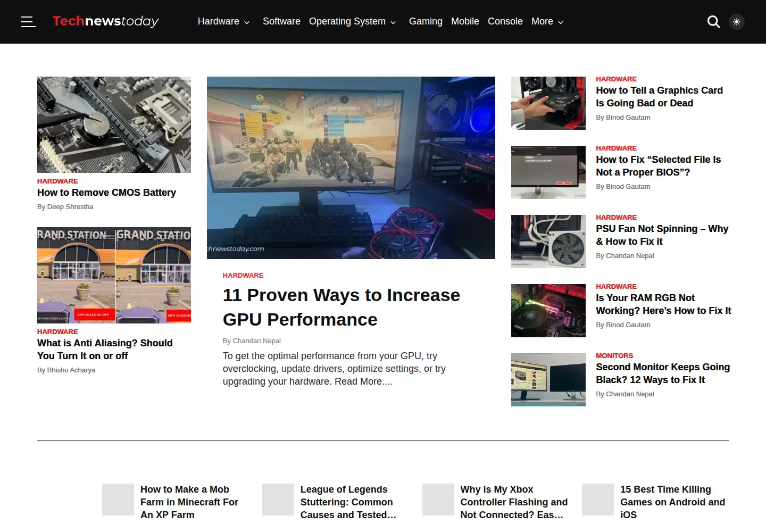Open the More nav item
This screenshot has width=766, height=532.
[x=542, y=21]
